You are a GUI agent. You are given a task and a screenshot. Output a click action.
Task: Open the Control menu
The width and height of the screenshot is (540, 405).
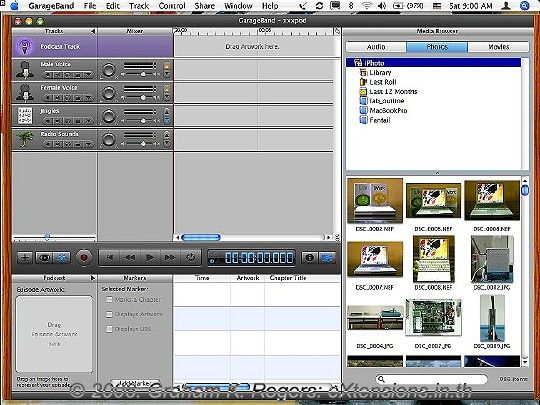(172, 6)
